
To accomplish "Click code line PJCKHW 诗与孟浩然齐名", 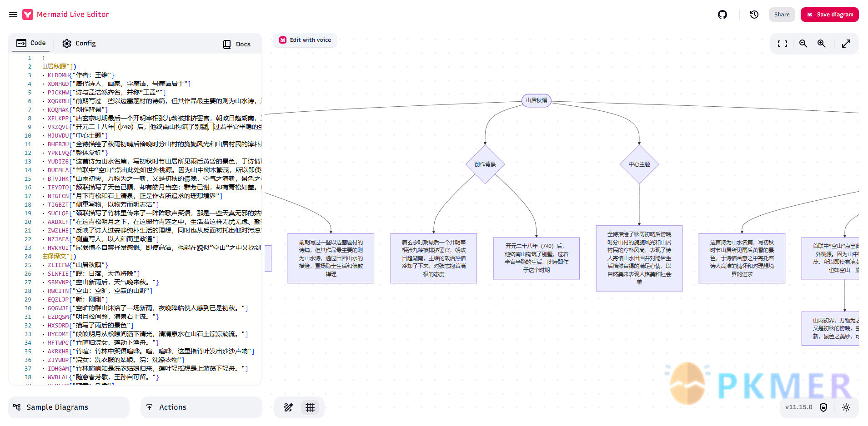I will coord(107,93).
